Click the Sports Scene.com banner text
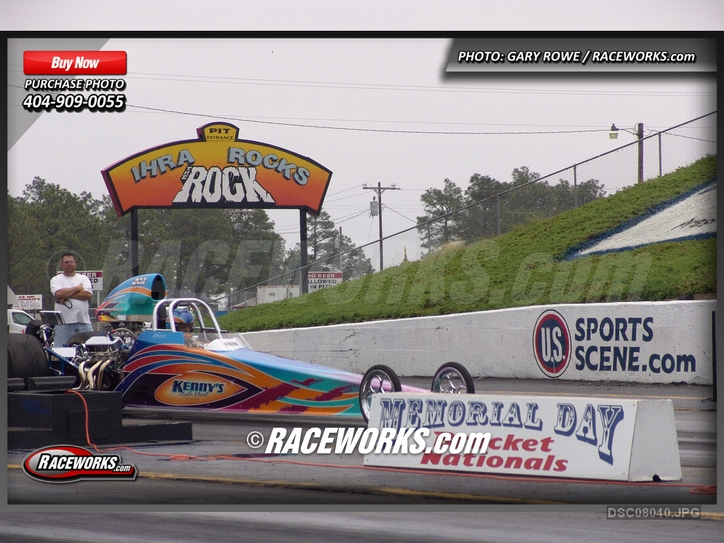 click(x=634, y=345)
